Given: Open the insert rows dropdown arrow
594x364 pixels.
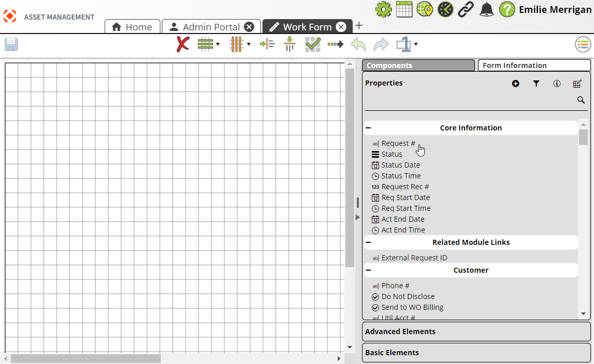Looking at the screenshot, I should (x=218, y=44).
